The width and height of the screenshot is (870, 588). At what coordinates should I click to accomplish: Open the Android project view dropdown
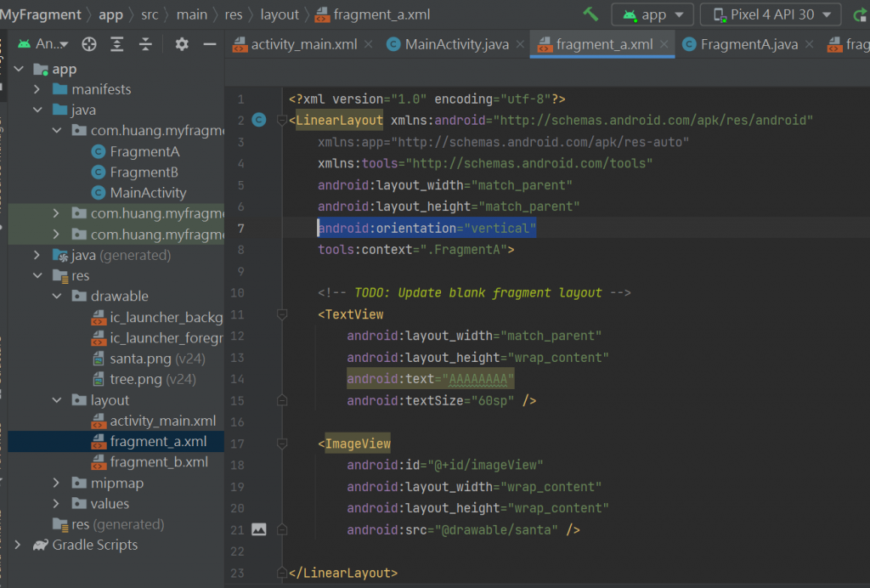pos(42,44)
